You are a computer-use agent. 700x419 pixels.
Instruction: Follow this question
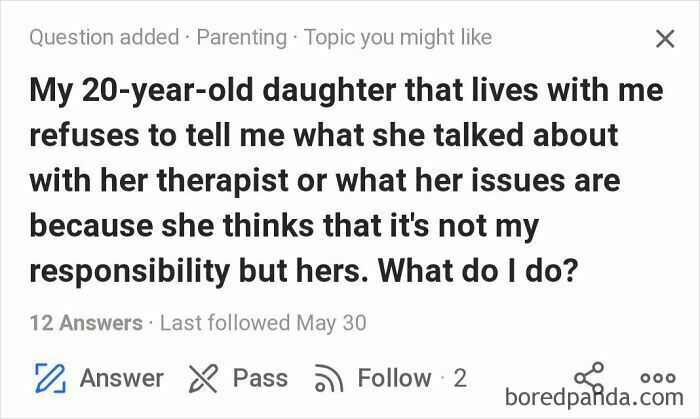pos(395,378)
